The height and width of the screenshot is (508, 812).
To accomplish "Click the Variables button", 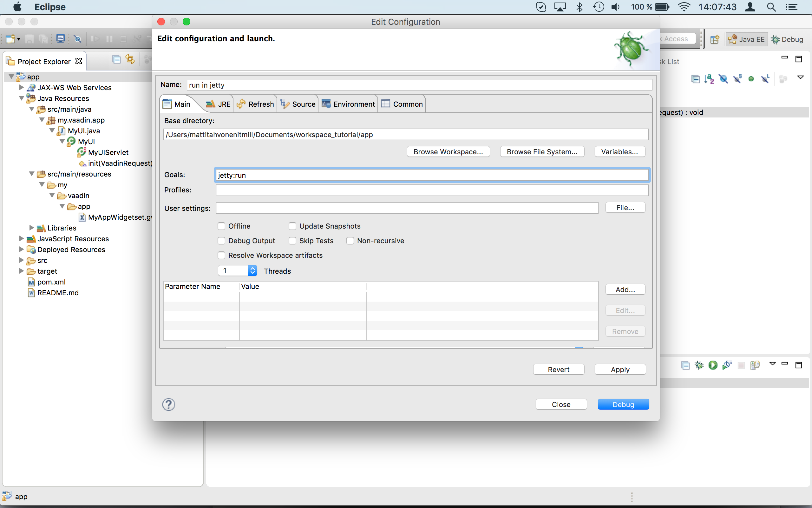I will click(x=619, y=152).
